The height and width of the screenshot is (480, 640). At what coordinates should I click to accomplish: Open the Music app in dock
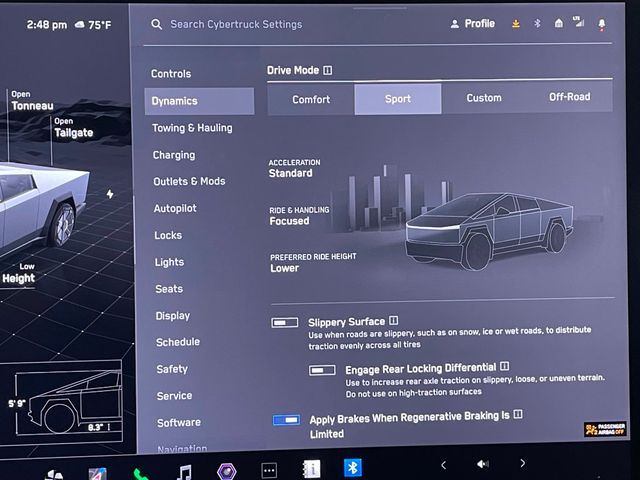[184, 472]
